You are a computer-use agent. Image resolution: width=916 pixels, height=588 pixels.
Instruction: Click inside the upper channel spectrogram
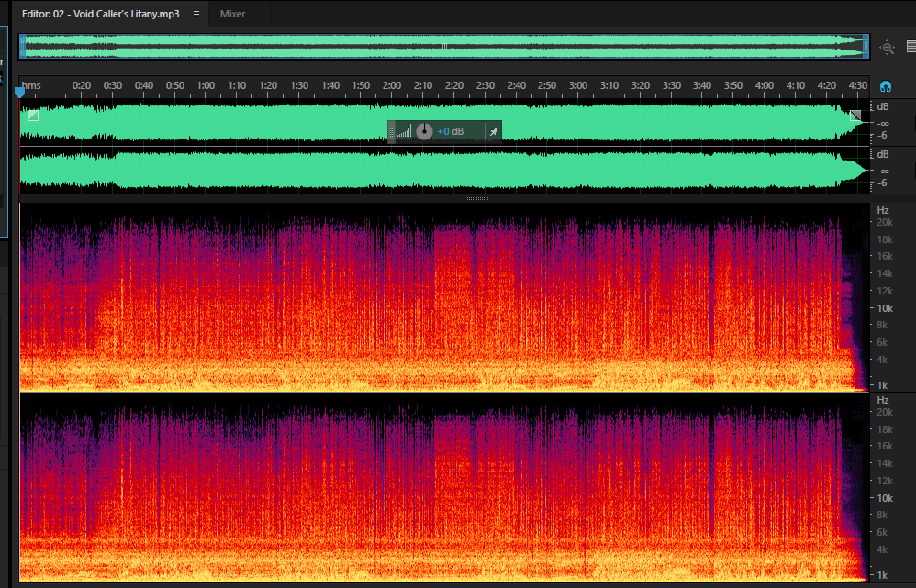[x=444, y=298]
